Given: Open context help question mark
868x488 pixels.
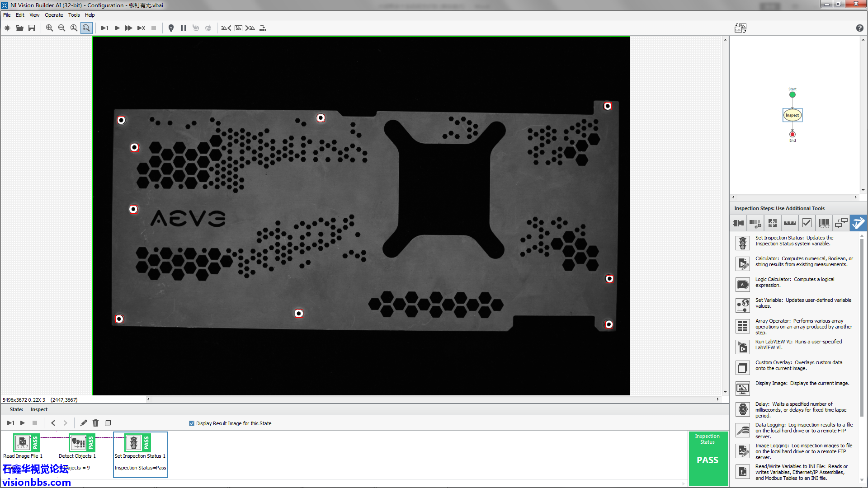Looking at the screenshot, I should [859, 28].
